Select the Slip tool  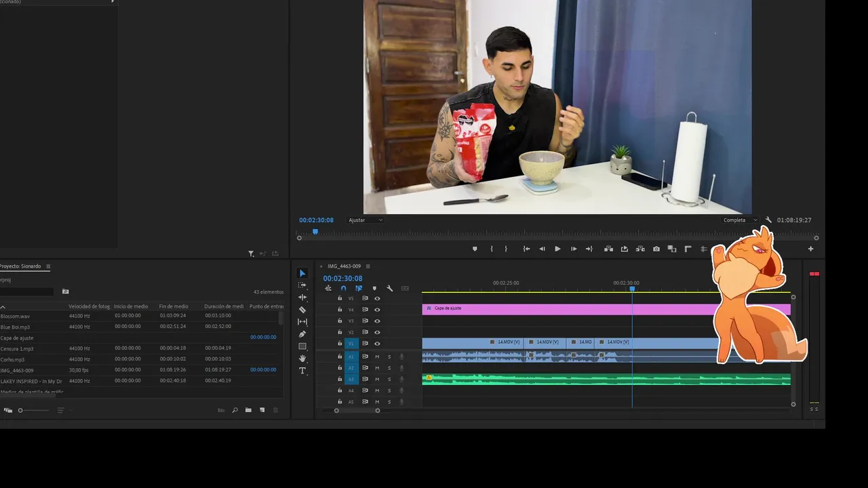[302, 322]
